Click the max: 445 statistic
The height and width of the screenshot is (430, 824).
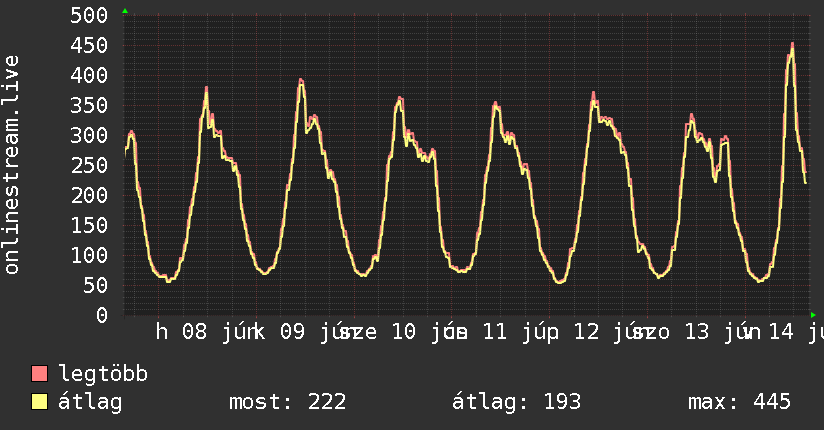(x=739, y=402)
